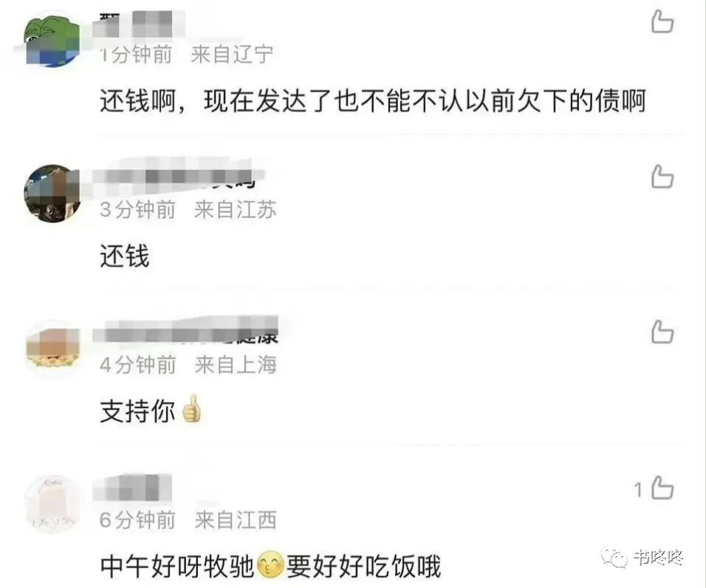Click the kissing-face emoji after 牧驰
The width and height of the screenshot is (706, 588).
(270, 565)
